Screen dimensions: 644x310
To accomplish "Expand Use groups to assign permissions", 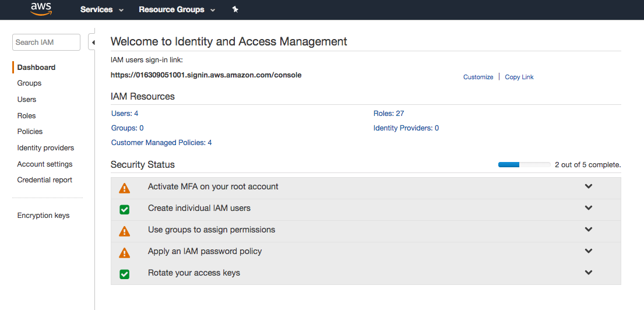I will pos(589,230).
